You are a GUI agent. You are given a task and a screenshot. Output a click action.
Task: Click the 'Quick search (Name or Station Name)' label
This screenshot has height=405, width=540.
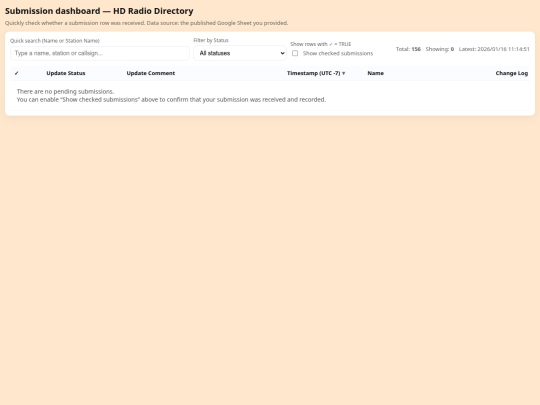[x=55, y=41]
